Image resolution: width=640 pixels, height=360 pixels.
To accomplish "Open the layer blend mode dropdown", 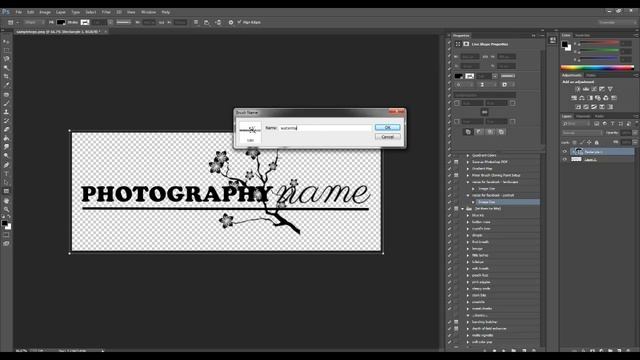I will (582, 133).
